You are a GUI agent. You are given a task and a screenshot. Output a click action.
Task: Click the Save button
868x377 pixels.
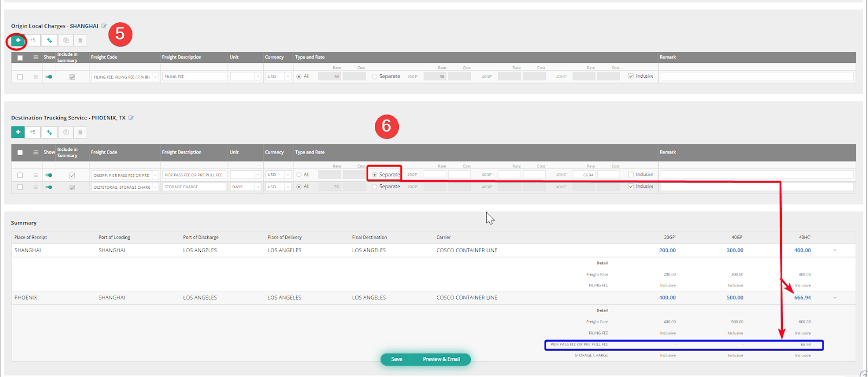397,359
